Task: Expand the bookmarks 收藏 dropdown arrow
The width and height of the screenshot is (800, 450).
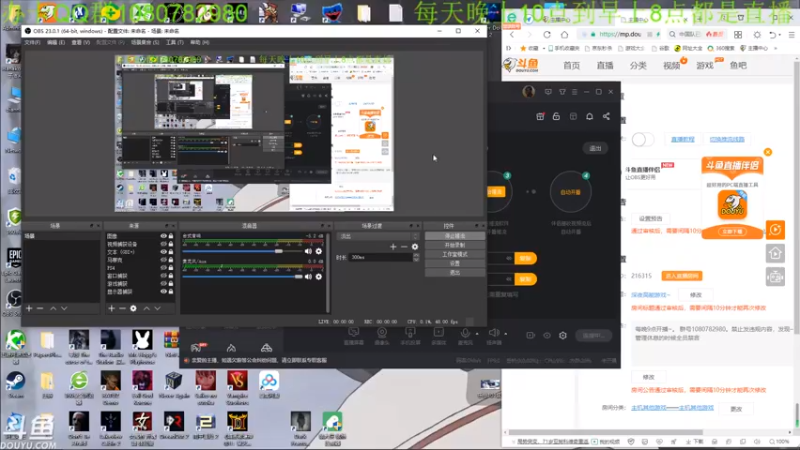Action: click(543, 48)
